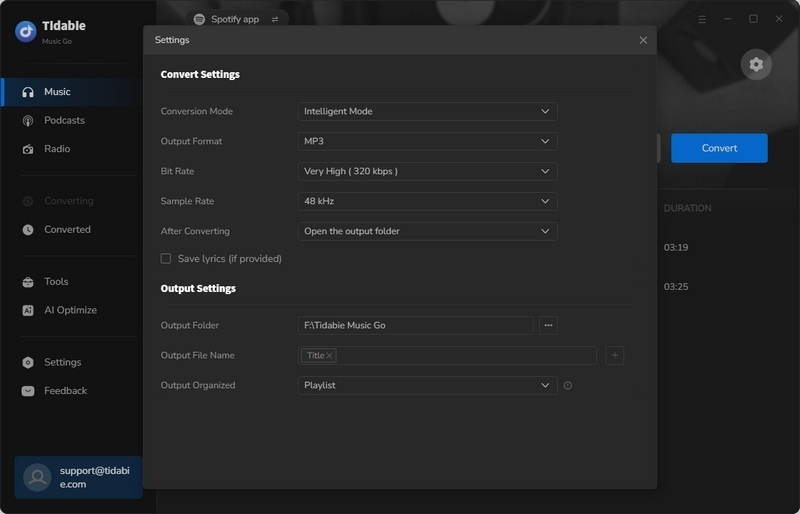Click the AI Optimize icon
Image resolution: width=800 pixels, height=514 pixels.
point(28,310)
